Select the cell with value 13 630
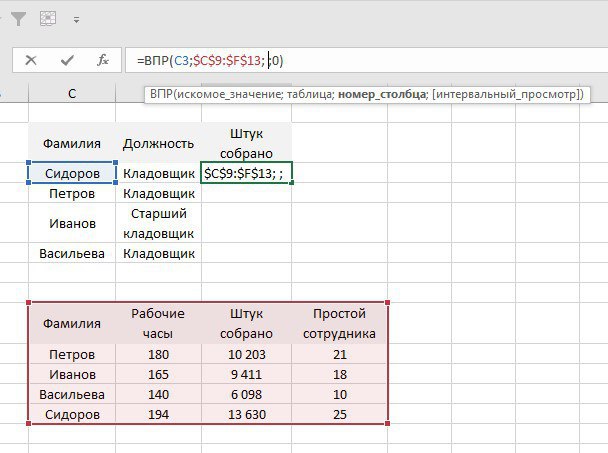The height and width of the screenshot is (453, 608). [x=246, y=414]
